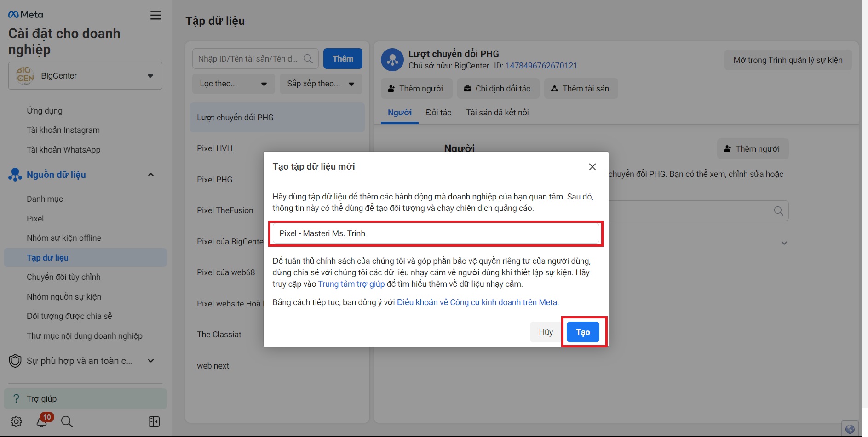Viewport: 868px width, 437px height.
Task: Select Pixel in the sidebar
Action: pyautogui.click(x=35, y=219)
